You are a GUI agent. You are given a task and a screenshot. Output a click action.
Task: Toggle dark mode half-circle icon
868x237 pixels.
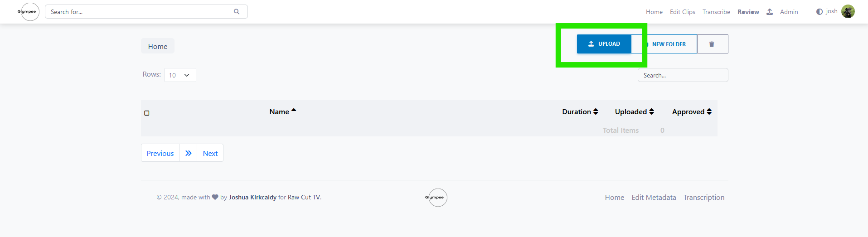coord(820,12)
